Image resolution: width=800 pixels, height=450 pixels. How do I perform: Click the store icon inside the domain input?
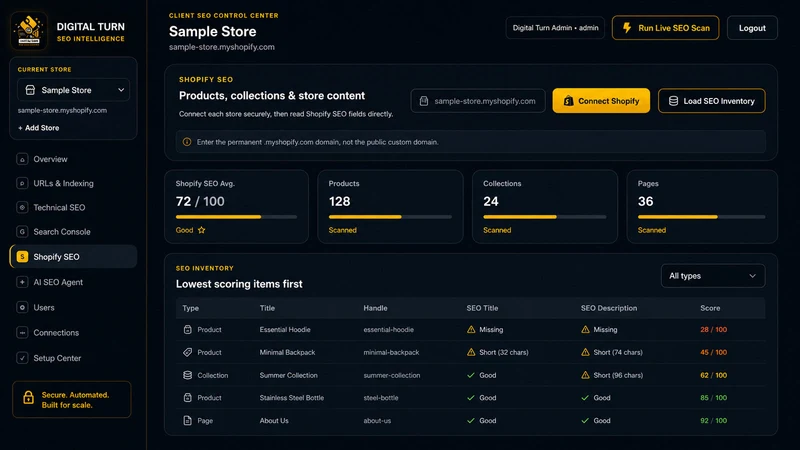(423, 101)
